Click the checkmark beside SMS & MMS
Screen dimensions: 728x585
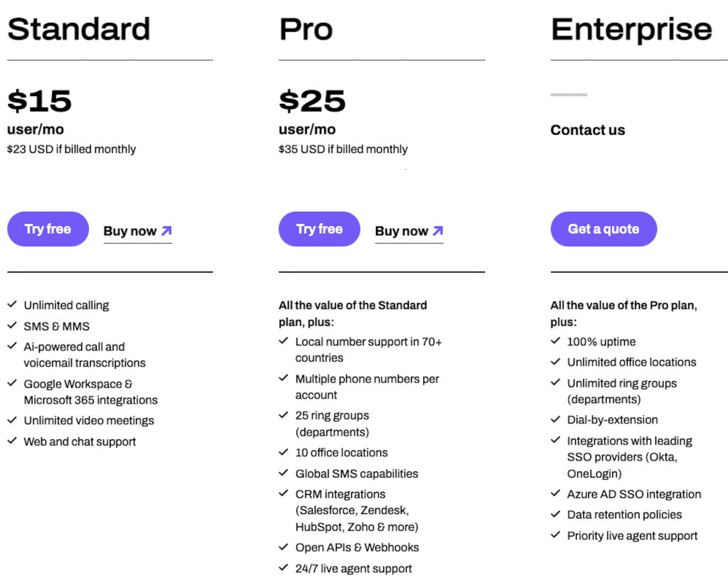coord(11,326)
